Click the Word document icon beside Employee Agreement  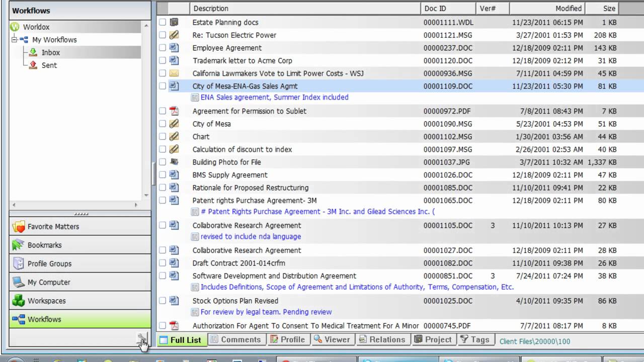coord(174,48)
